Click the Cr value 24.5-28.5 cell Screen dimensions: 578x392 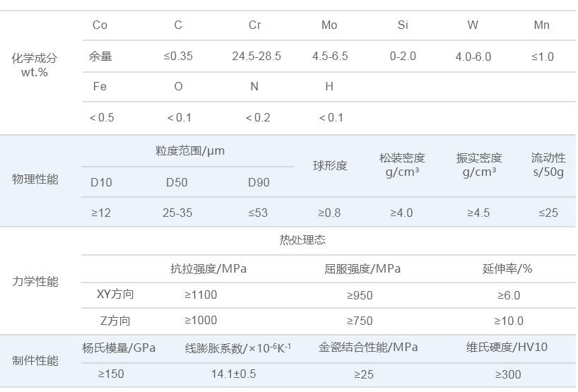point(256,57)
